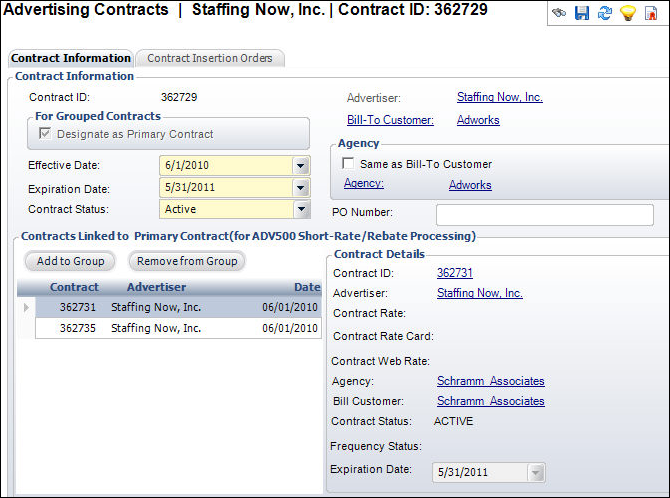Toggle Designate as Primary Contract checkbox

point(44,133)
